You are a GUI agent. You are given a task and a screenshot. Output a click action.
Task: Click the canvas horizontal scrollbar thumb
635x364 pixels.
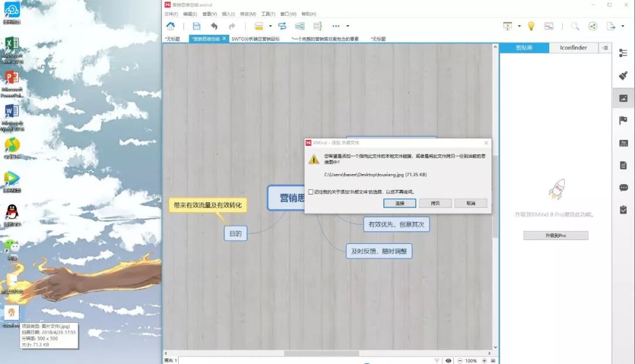click(x=322, y=353)
